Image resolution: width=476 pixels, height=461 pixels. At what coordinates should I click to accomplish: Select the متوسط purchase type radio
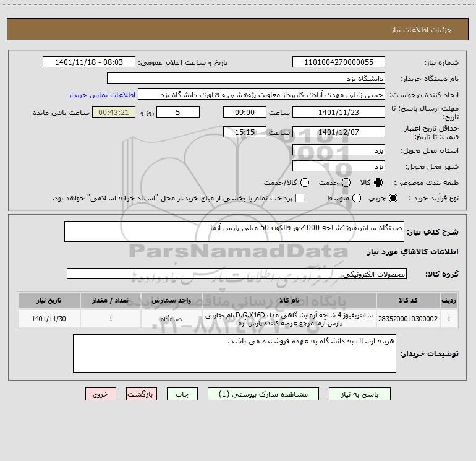pos(357,198)
